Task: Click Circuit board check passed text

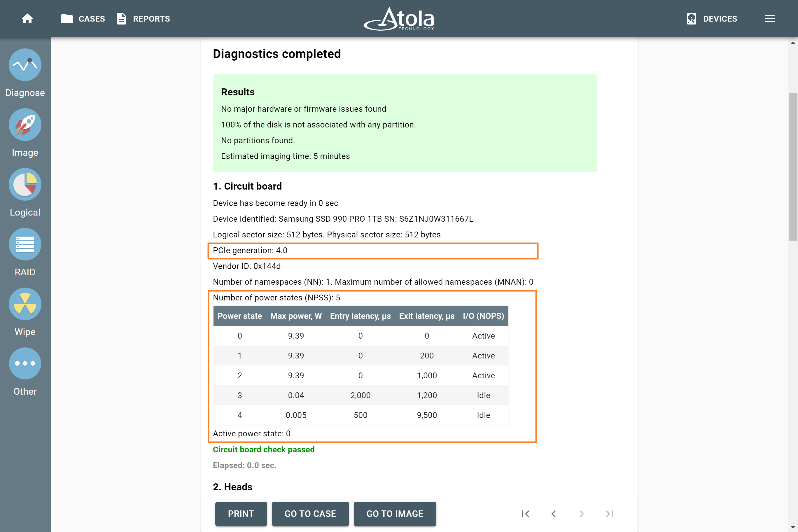Action: [264, 449]
